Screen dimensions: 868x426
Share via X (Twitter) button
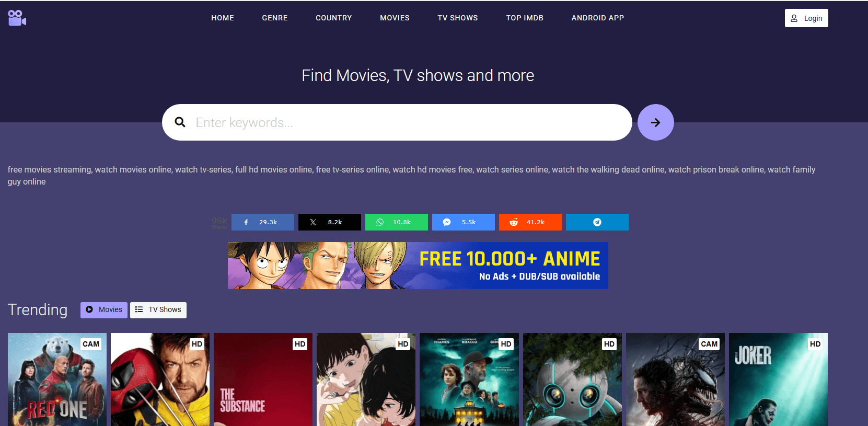click(x=329, y=222)
